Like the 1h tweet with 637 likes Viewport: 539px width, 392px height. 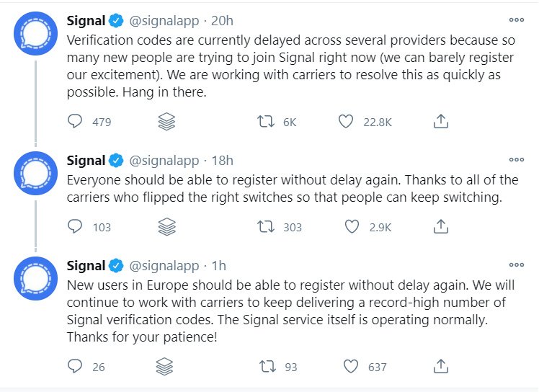click(352, 367)
